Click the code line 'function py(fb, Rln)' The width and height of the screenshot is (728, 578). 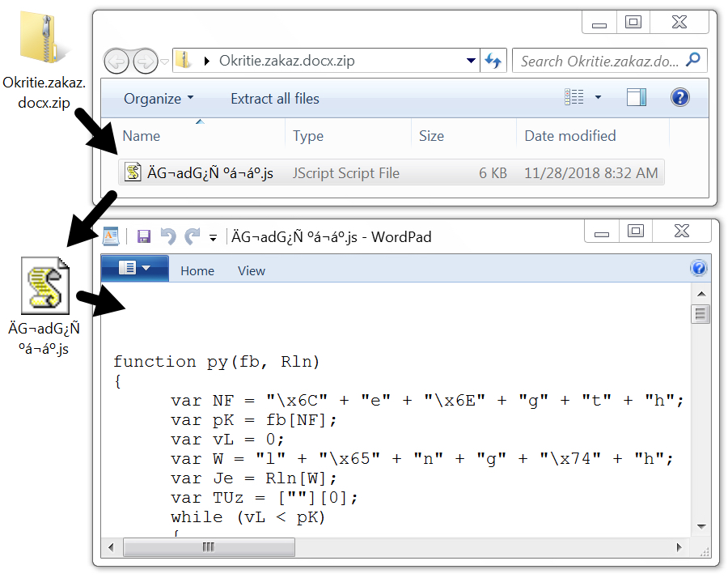pyautogui.click(x=217, y=362)
